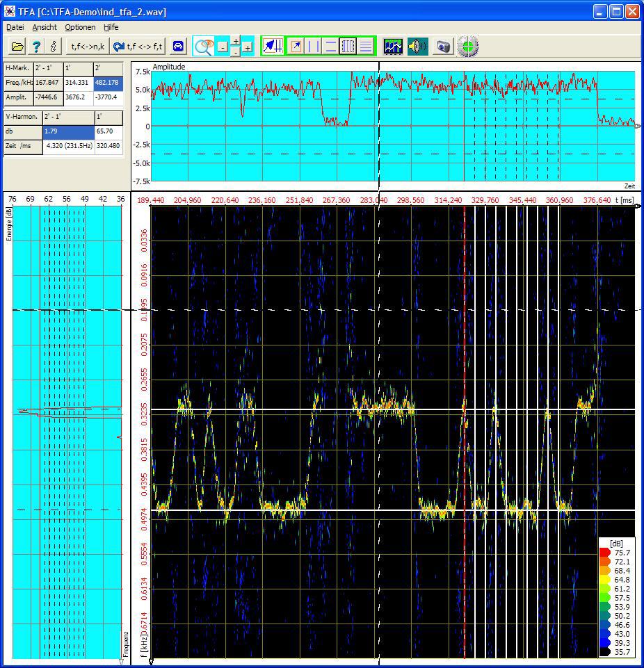
Task: Select the magnifier zoom tool
Action: coord(204,47)
